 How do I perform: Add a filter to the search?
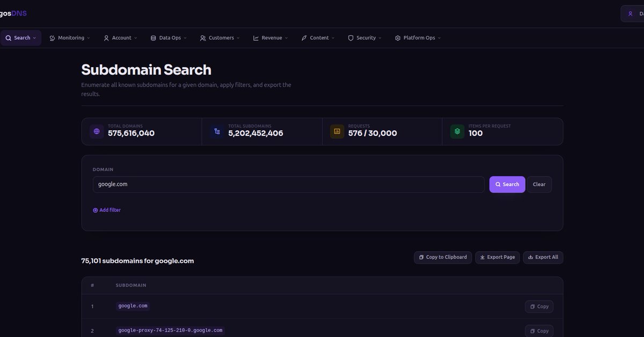pyautogui.click(x=107, y=210)
